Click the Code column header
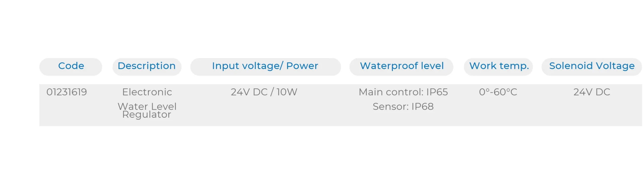The image size is (644, 184). (x=71, y=66)
